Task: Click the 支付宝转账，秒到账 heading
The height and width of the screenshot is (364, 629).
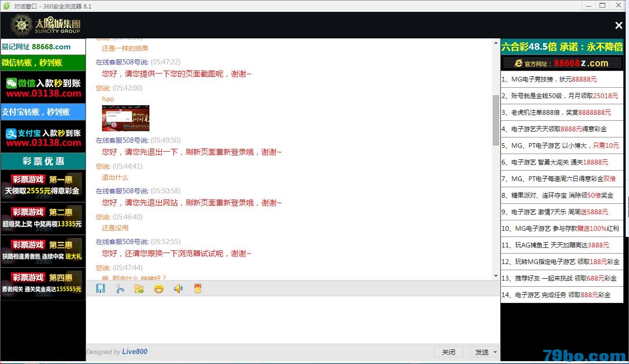Action: pos(43,112)
